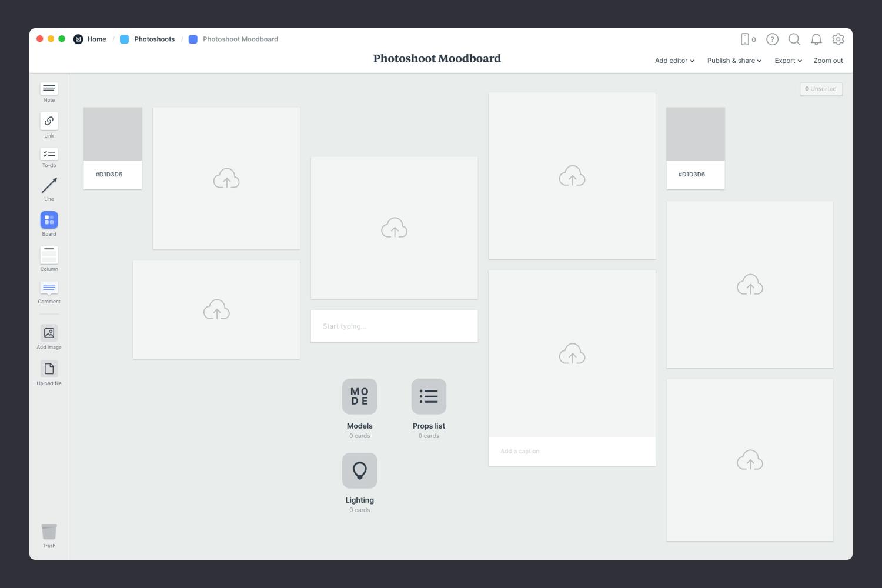Viewport: 882px width, 588px height.
Task: Open Publish & share dropdown
Action: [x=734, y=61]
